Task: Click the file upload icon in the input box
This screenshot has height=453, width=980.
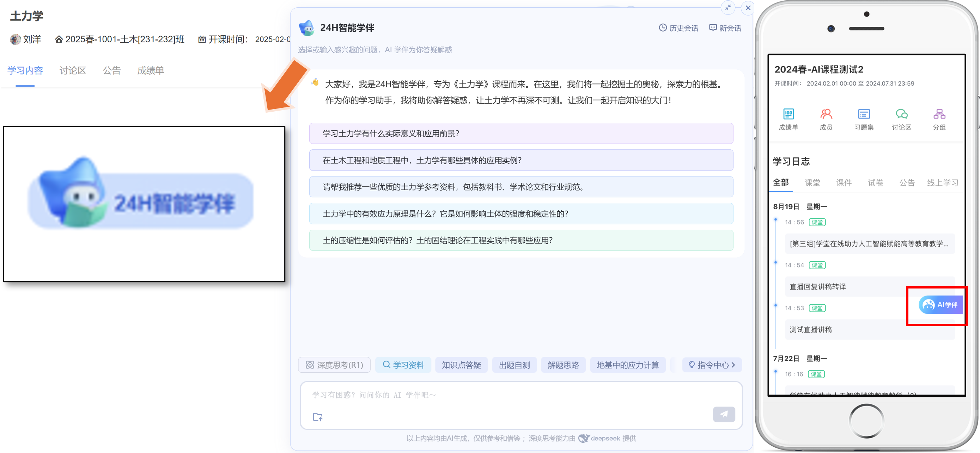Action: point(318,417)
